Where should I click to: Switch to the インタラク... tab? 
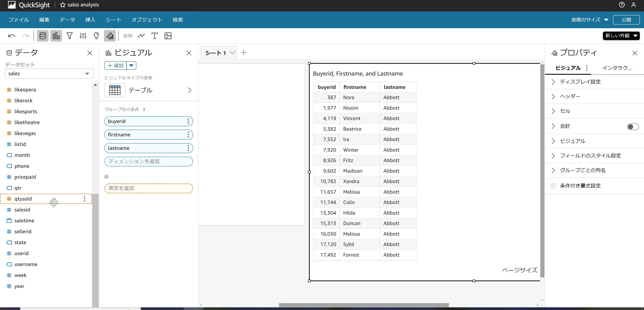(x=617, y=68)
